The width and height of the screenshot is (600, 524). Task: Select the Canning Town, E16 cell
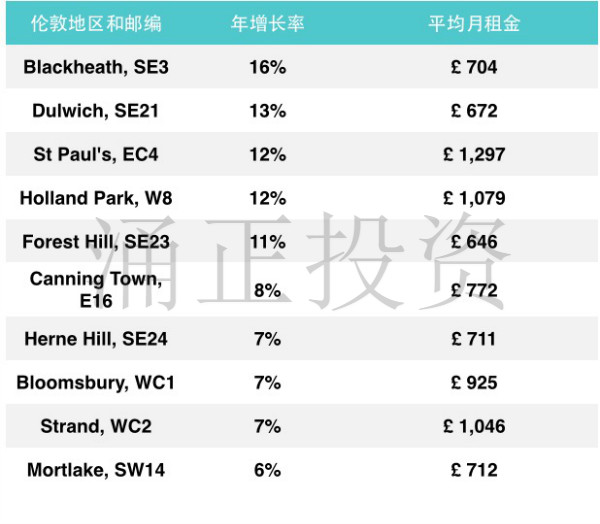[96, 290]
